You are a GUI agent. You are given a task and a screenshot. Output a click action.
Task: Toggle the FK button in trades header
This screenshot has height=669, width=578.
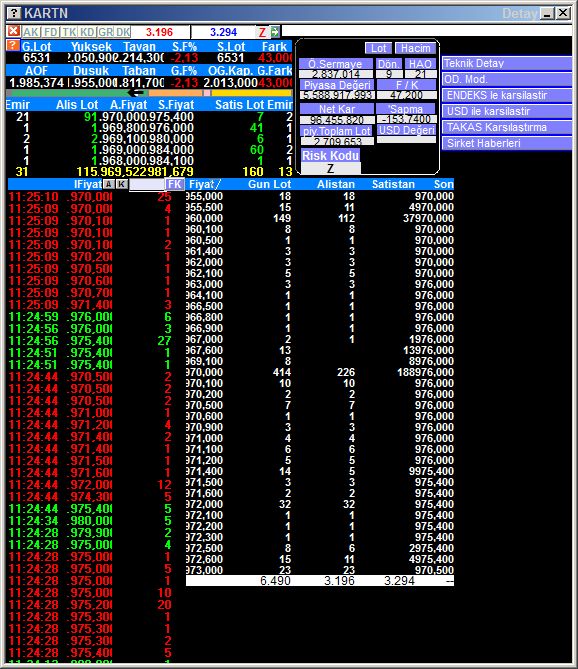point(174,184)
